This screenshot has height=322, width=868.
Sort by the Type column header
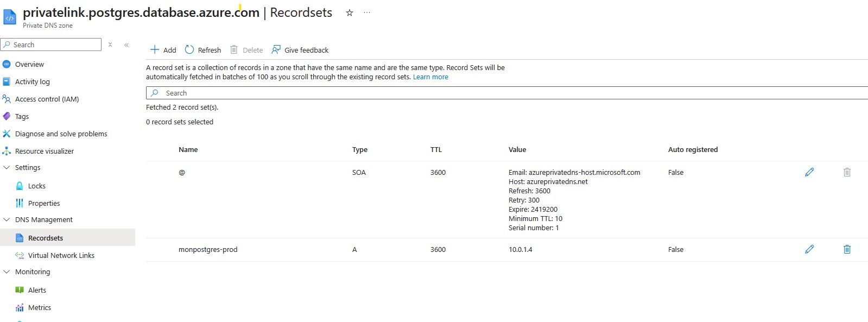coord(360,149)
